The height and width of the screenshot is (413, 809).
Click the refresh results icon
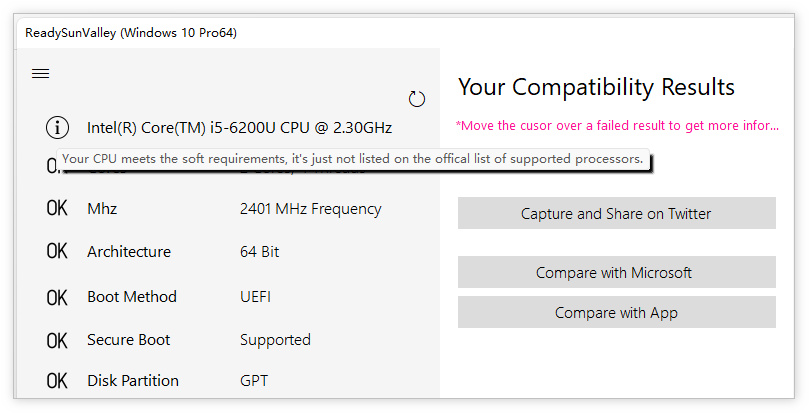click(417, 98)
